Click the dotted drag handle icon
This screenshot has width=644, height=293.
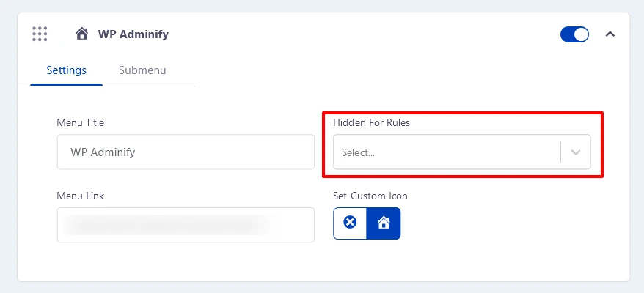40,34
